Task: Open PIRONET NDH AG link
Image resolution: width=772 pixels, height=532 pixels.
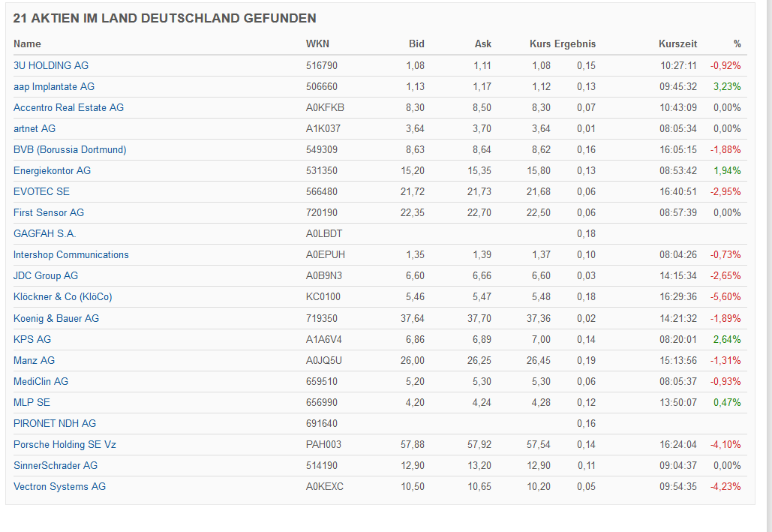Action: [x=55, y=424]
